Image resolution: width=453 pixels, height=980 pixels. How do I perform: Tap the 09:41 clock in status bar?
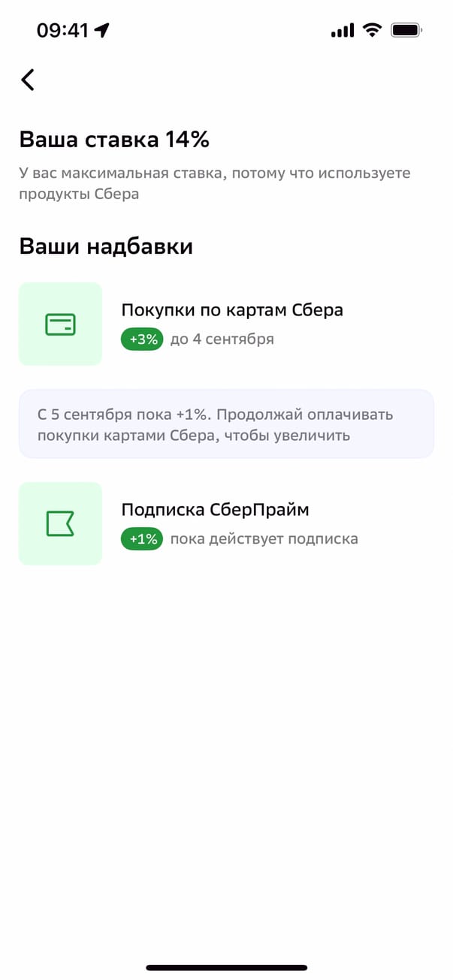[x=62, y=30]
